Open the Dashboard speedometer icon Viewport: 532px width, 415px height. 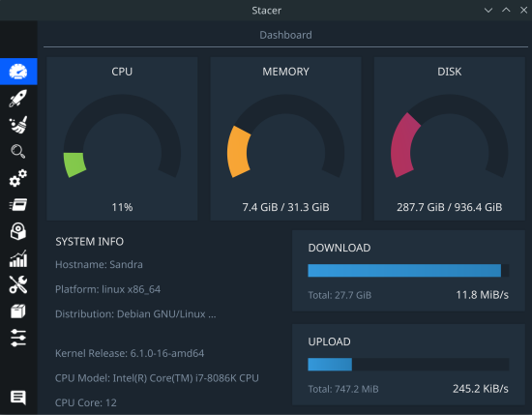(x=18, y=72)
